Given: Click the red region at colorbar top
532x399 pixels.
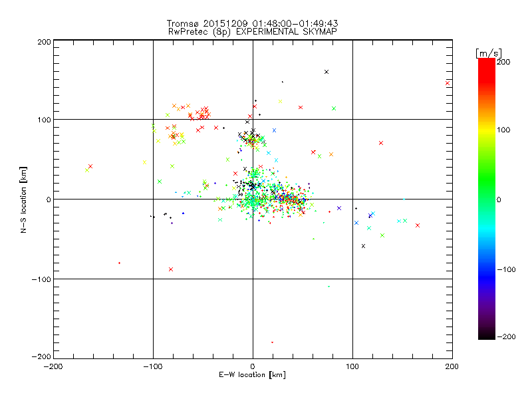Looking at the screenshot, I should tap(486, 65).
